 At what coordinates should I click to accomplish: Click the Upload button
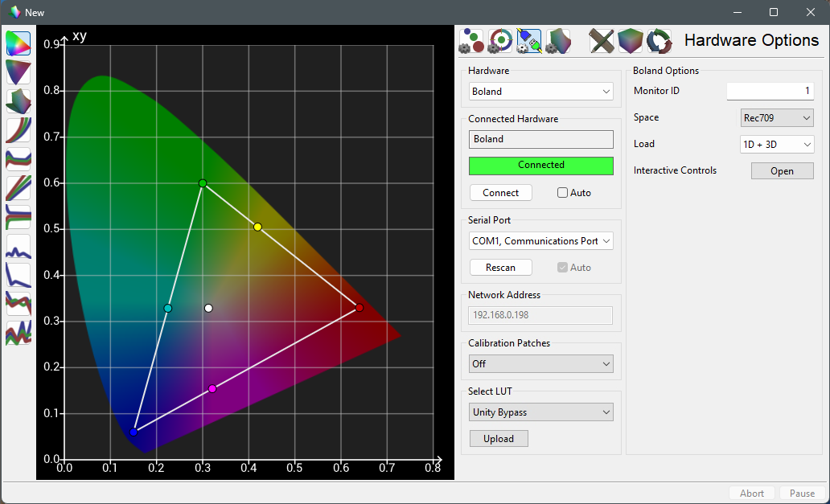[499, 439]
